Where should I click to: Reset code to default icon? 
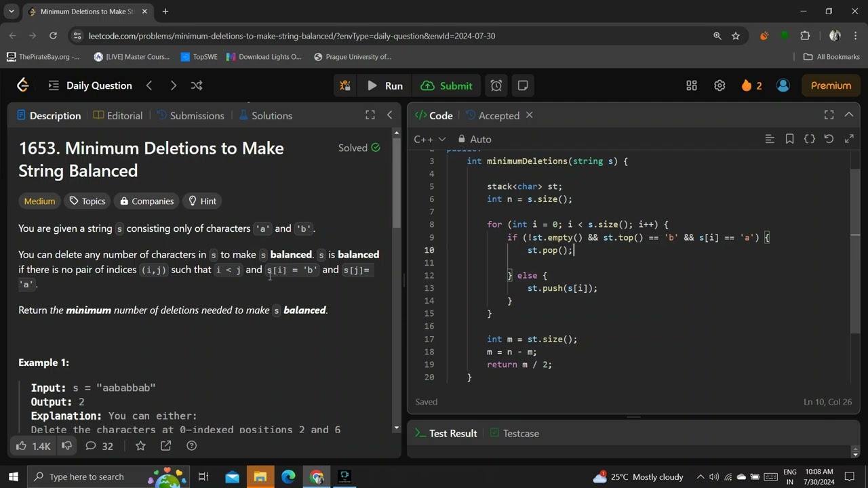(x=829, y=139)
